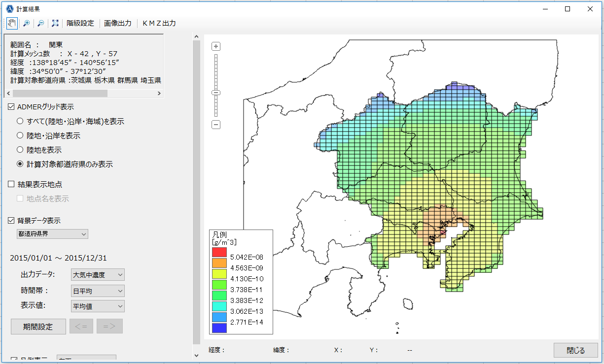The width and height of the screenshot is (604, 364).
Task: Click the left panel scroll up arrow
Action: [x=197, y=37]
